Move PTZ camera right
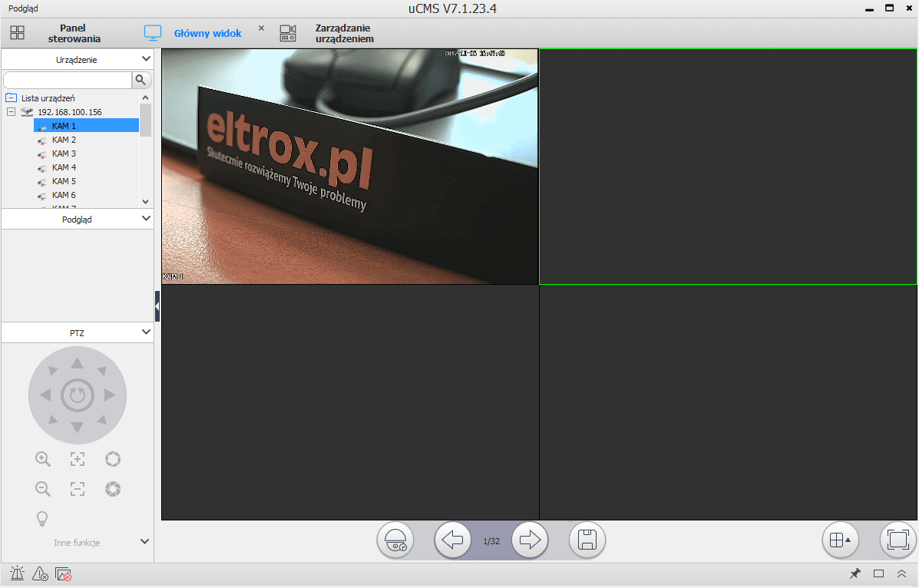 pyautogui.click(x=109, y=395)
